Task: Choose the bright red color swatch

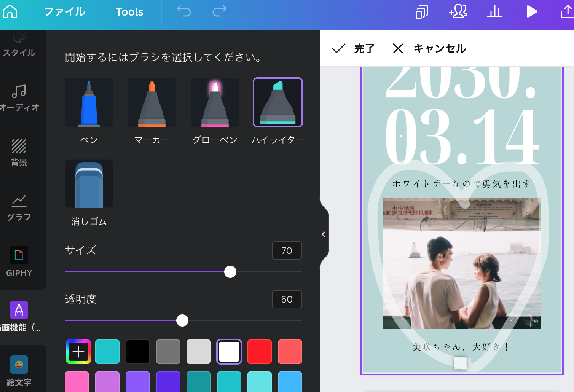Action: click(x=260, y=352)
